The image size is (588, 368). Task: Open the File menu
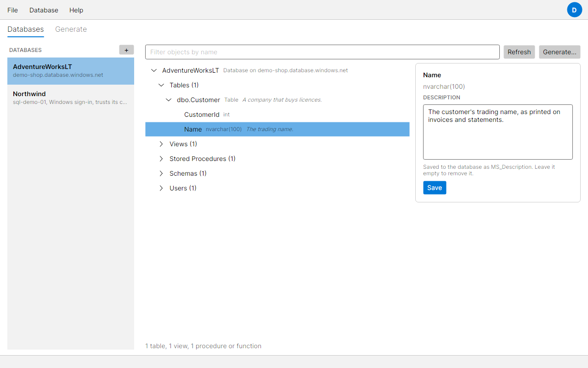pos(13,10)
